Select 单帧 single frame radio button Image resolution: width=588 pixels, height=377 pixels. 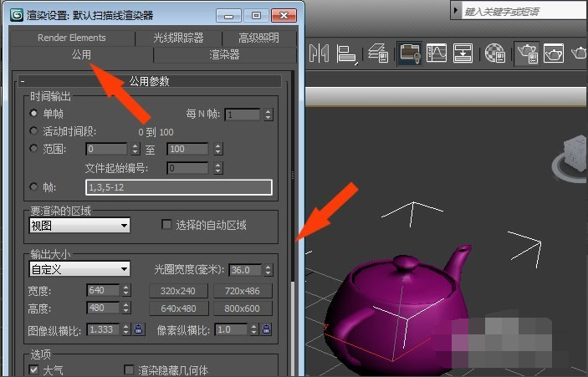pos(33,113)
